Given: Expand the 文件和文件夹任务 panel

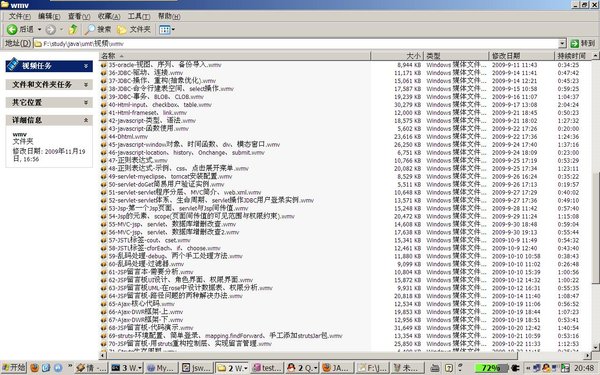Looking at the screenshot, I should [x=86, y=84].
